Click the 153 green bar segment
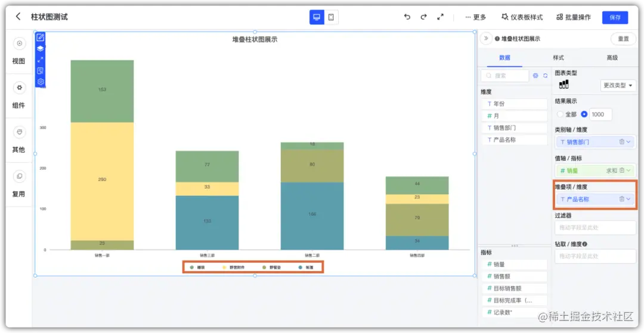This screenshot has height=333, width=644. tap(103, 91)
